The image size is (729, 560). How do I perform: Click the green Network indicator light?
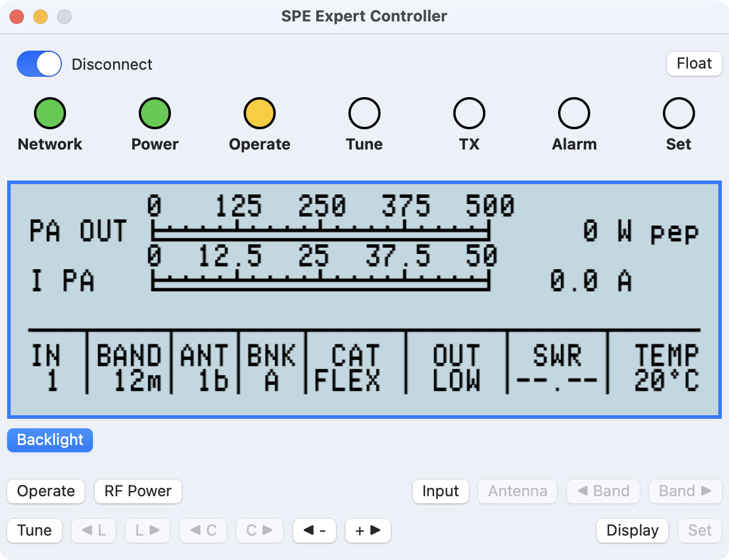pos(50,113)
